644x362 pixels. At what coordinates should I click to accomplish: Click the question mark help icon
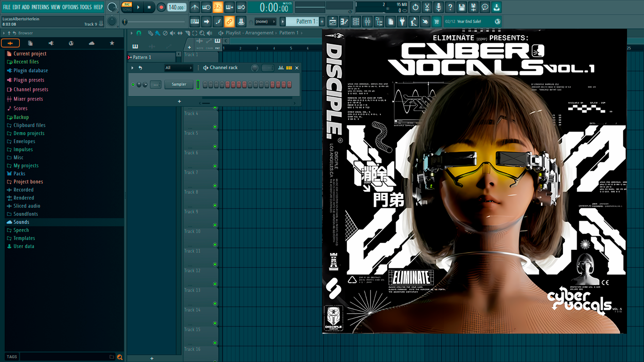(x=450, y=7)
